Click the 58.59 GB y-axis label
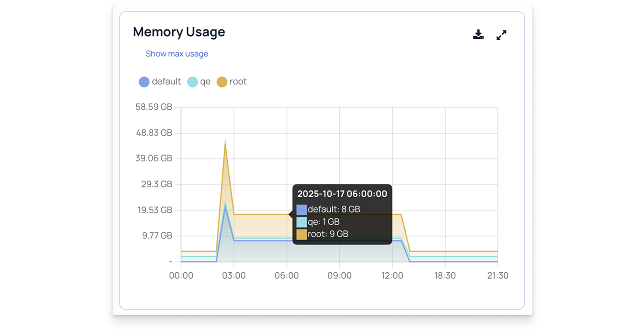The height and width of the screenshot is (334, 644). [154, 107]
